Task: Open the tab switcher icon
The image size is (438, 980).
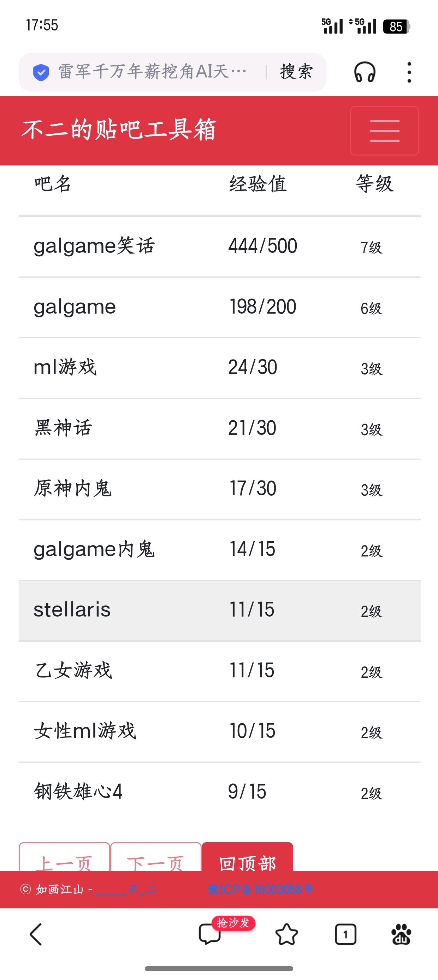Action: coord(345,934)
